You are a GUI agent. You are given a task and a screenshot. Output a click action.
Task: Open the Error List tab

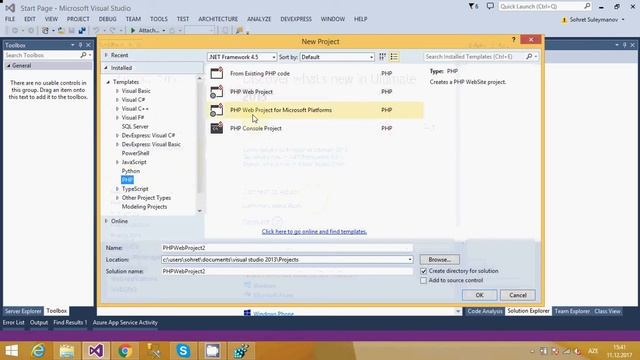pos(13,322)
